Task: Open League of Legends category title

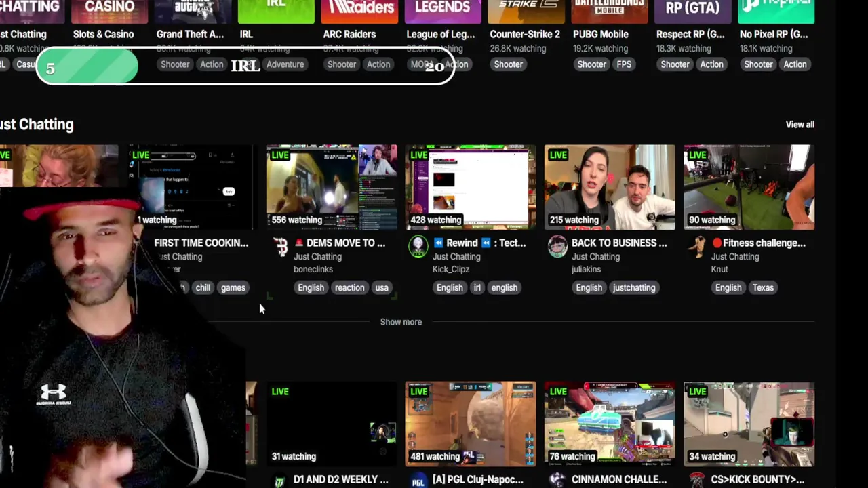Action: (x=441, y=34)
